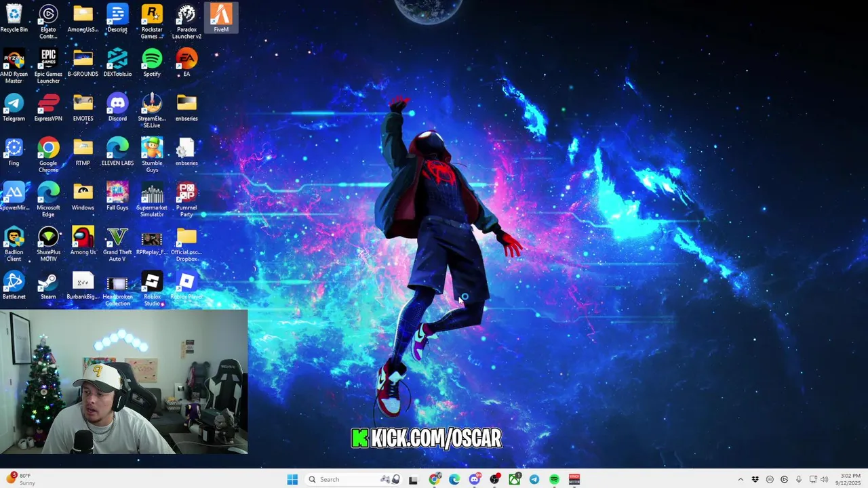
Task: Open File Explorer-like black taskbar icon
Action: (413, 479)
